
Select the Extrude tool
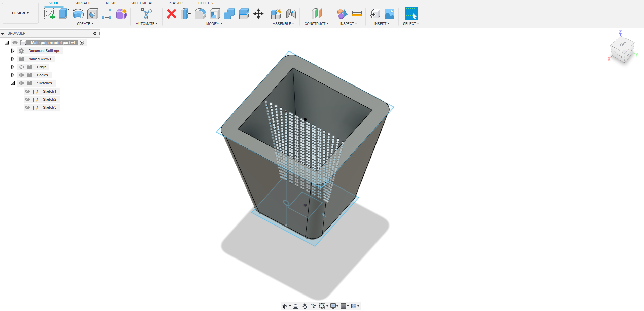(x=64, y=14)
